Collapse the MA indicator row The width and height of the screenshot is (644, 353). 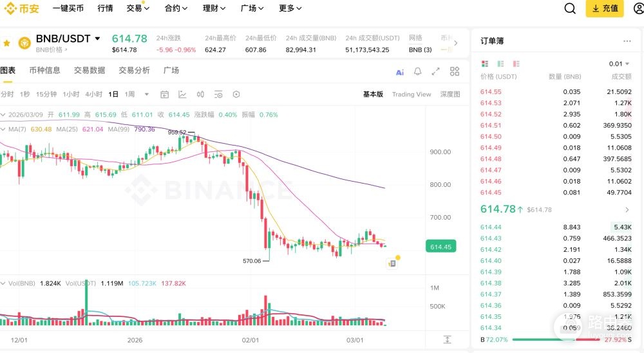point(3,129)
